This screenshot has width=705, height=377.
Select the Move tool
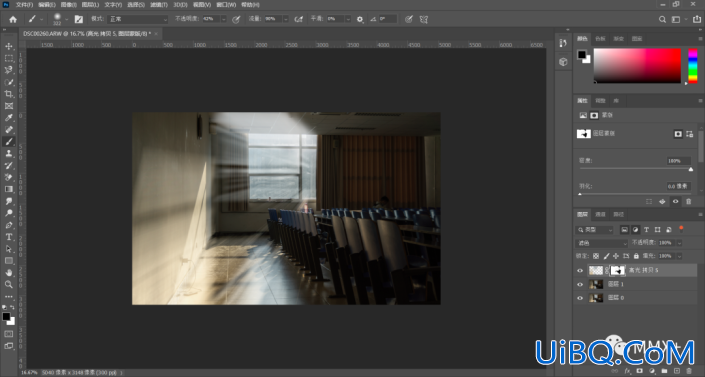click(x=9, y=46)
